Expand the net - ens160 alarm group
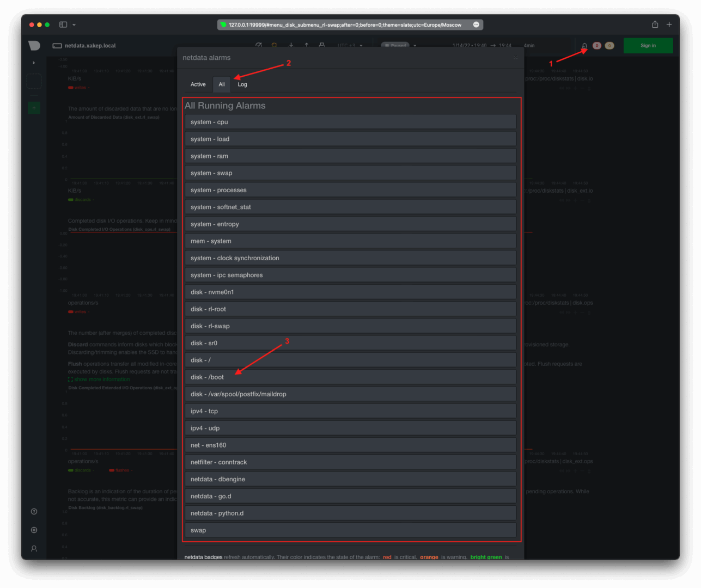This screenshot has height=588, width=701. pos(350,445)
